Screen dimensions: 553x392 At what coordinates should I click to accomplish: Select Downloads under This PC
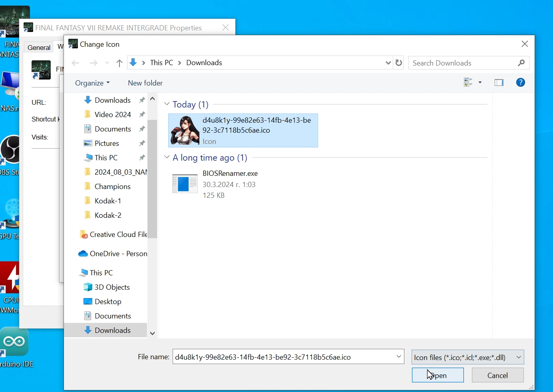pyautogui.click(x=105, y=330)
